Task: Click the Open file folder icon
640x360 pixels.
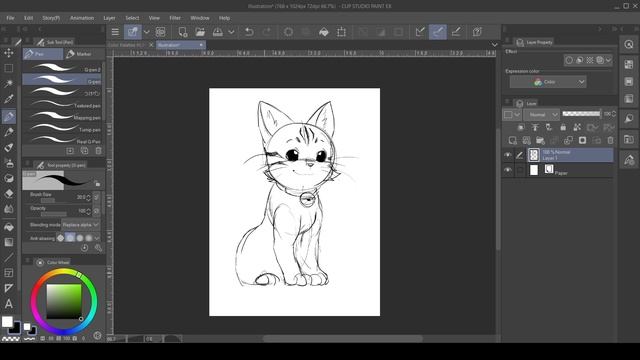Action: click(200, 32)
